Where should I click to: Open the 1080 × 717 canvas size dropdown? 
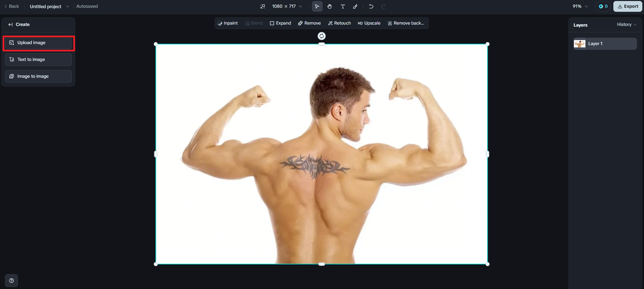point(287,7)
